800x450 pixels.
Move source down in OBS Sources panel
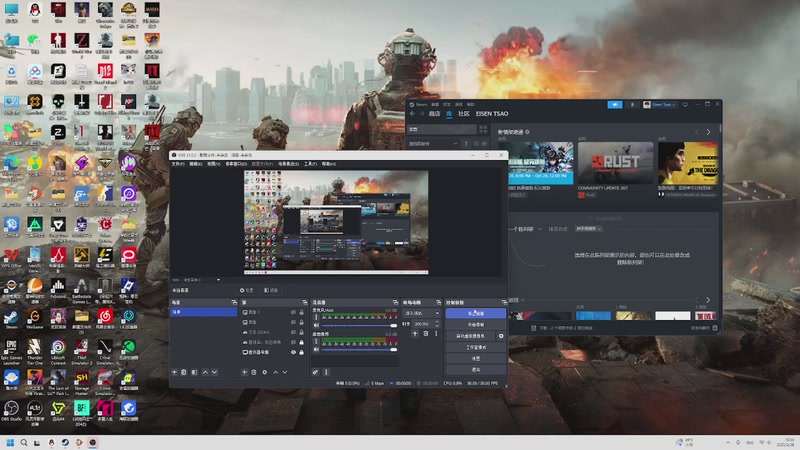(x=285, y=372)
